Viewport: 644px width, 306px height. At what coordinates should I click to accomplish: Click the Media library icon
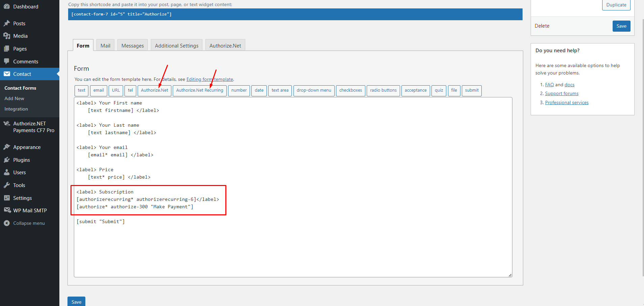point(7,36)
